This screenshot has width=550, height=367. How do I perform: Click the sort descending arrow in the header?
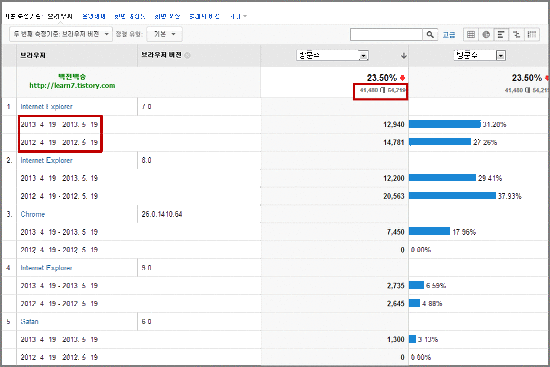tap(404, 55)
